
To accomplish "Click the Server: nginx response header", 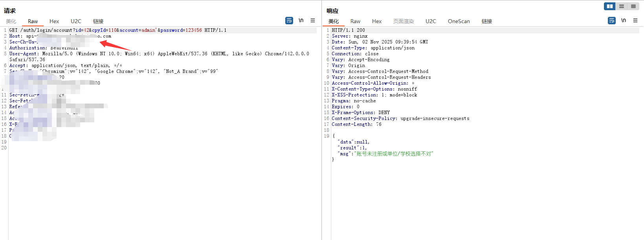I will (x=350, y=36).
